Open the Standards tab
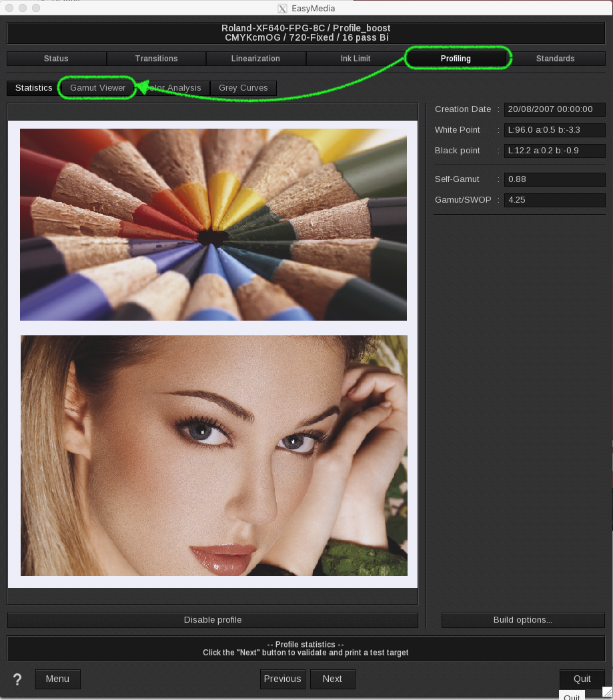The height and width of the screenshot is (700, 613). coord(555,59)
